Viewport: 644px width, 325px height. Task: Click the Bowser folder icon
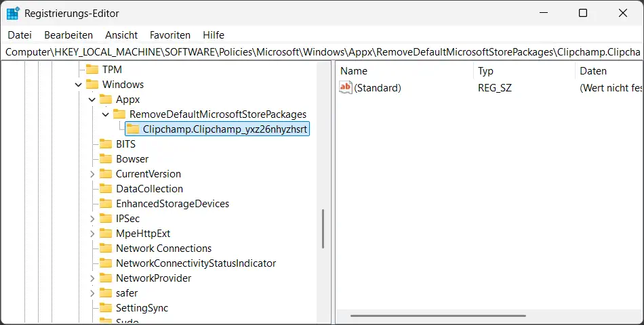(x=106, y=159)
